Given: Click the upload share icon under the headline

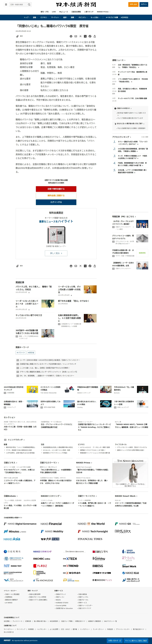Looking at the screenshot, I should tap(95, 36).
